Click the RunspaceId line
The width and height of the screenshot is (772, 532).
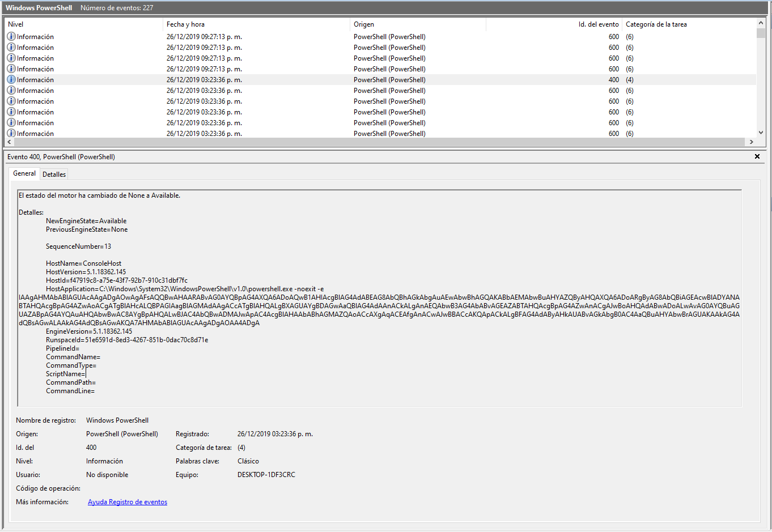click(x=127, y=340)
